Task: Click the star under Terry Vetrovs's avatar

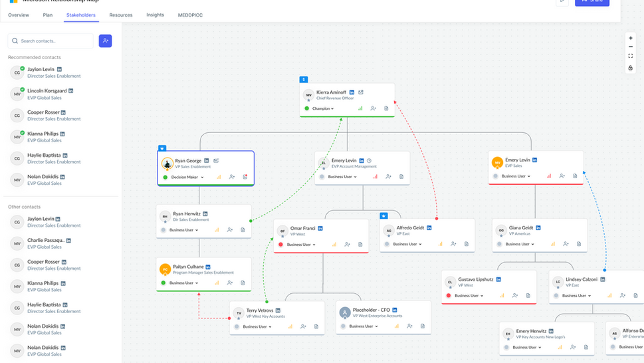Action: coord(239,318)
